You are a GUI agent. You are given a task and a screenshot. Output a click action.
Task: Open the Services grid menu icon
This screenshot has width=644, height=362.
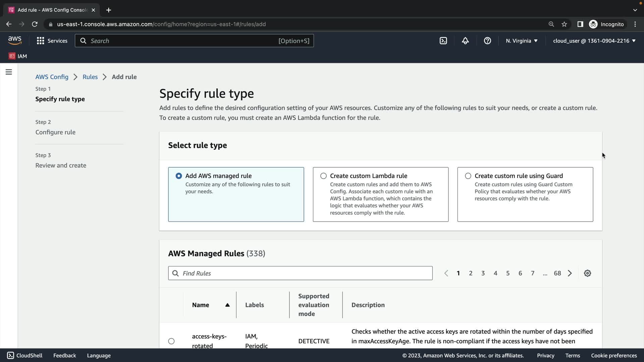click(41, 41)
